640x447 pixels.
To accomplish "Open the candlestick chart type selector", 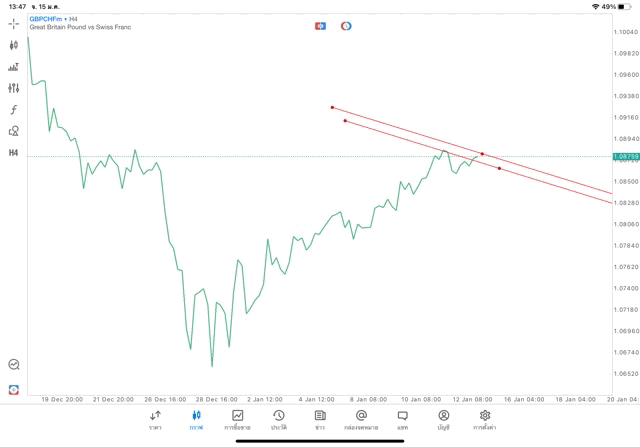I will coord(14,45).
